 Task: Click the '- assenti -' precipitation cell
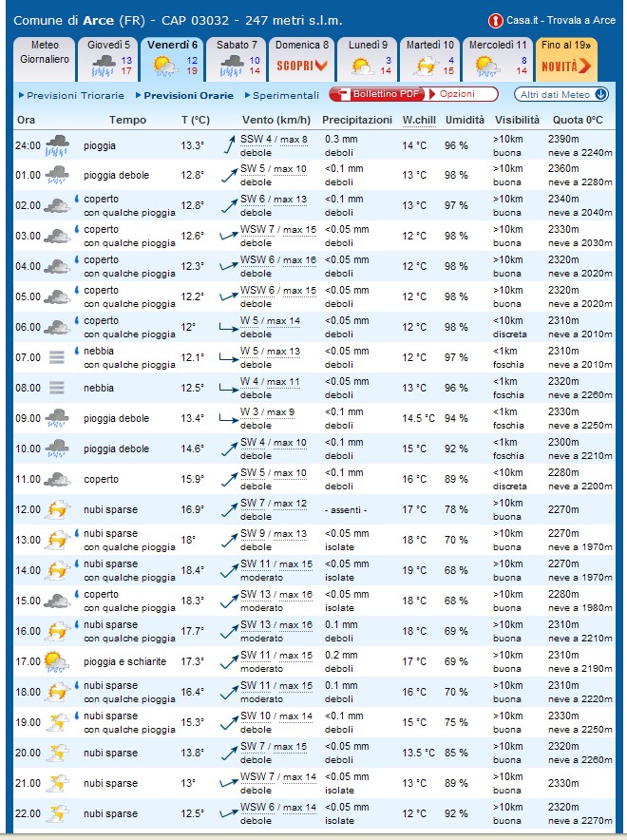pyautogui.click(x=346, y=510)
